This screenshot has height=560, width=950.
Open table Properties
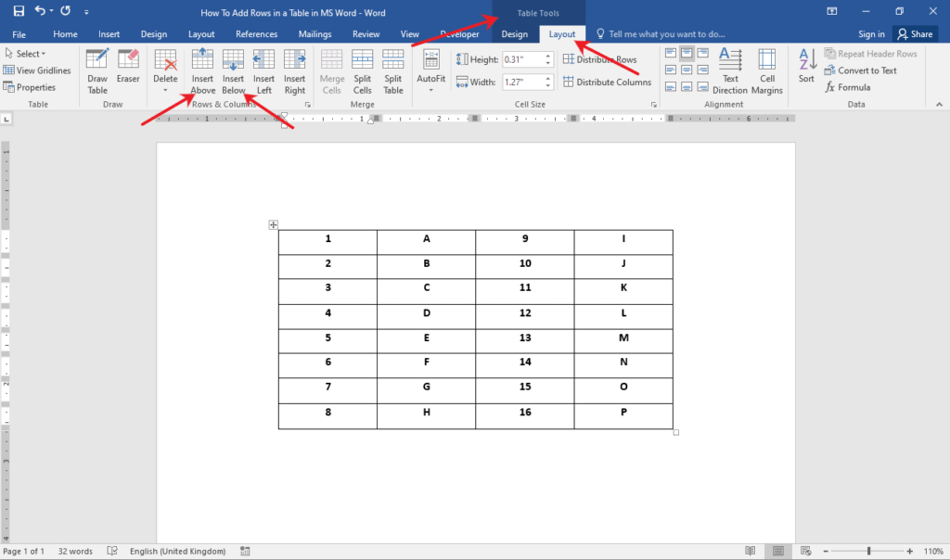30,87
